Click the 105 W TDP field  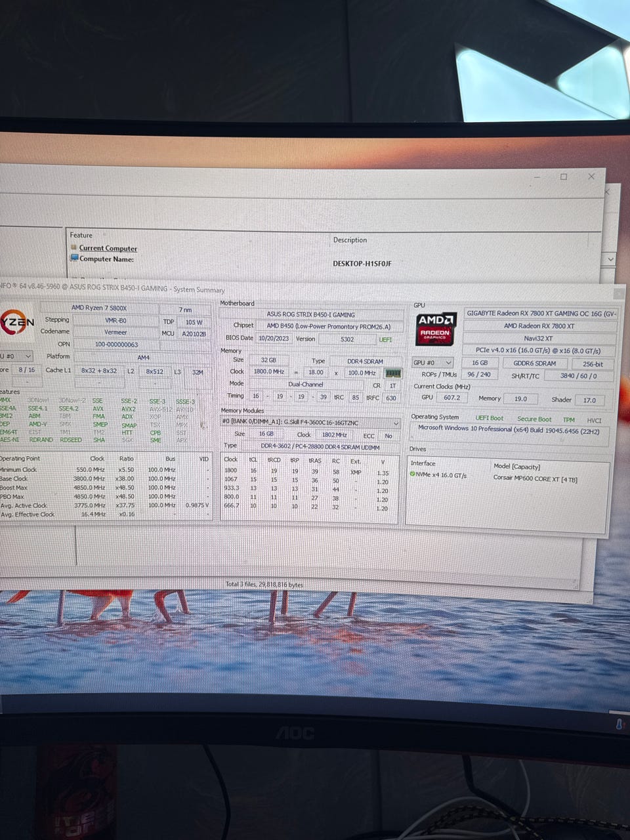point(194,322)
